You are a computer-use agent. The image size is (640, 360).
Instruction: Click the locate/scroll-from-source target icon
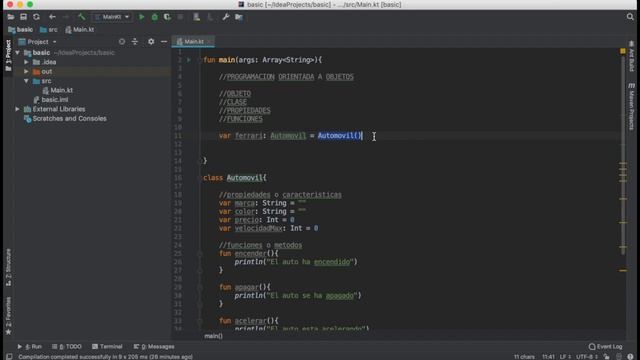pos(122,42)
